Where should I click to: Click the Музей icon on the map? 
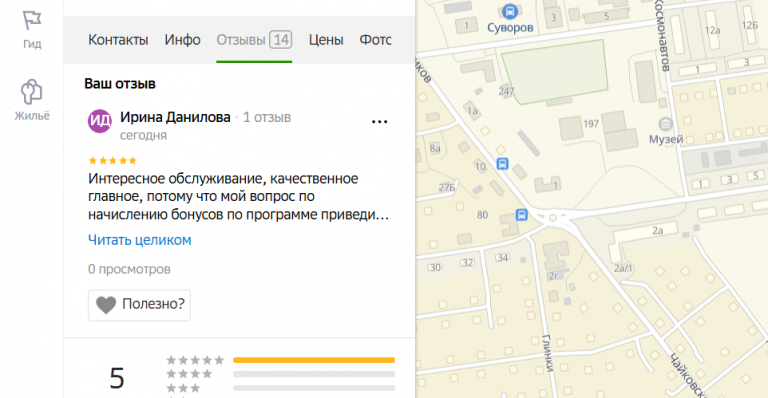[x=665, y=124]
